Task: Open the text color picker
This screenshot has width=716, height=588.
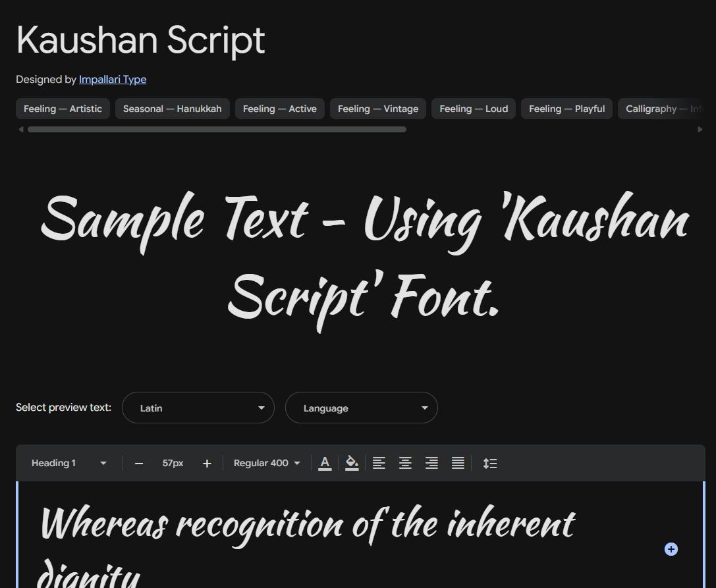Action: click(x=325, y=464)
